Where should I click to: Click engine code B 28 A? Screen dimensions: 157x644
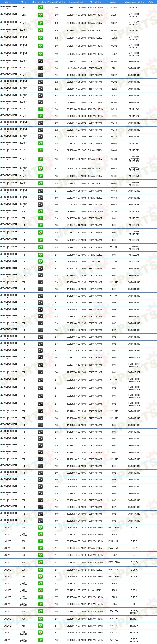coord(134,570)
